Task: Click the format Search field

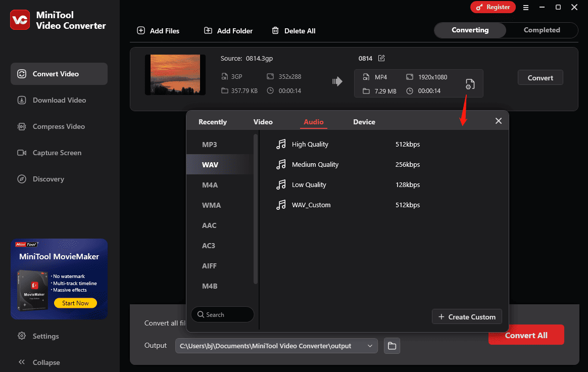Action: 222,314
